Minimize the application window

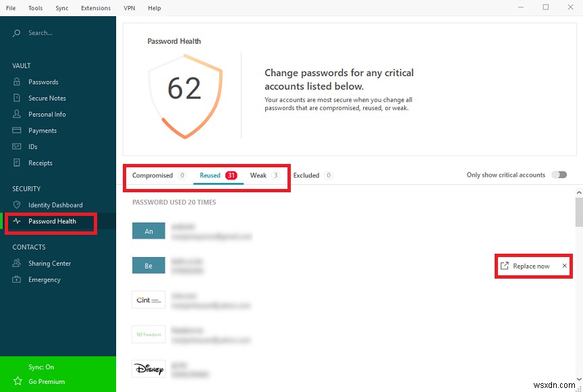[x=521, y=7]
